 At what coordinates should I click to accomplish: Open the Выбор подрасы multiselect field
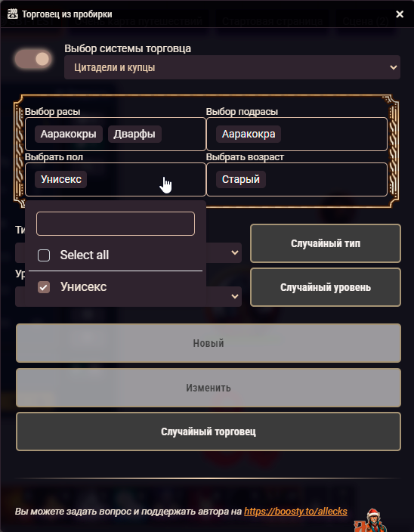(x=297, y=134)
